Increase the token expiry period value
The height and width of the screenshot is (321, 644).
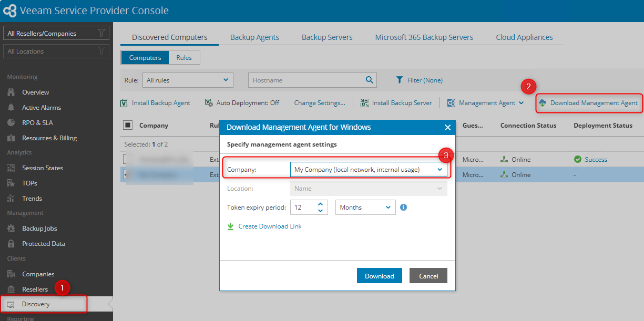click(x=320, y=204)
